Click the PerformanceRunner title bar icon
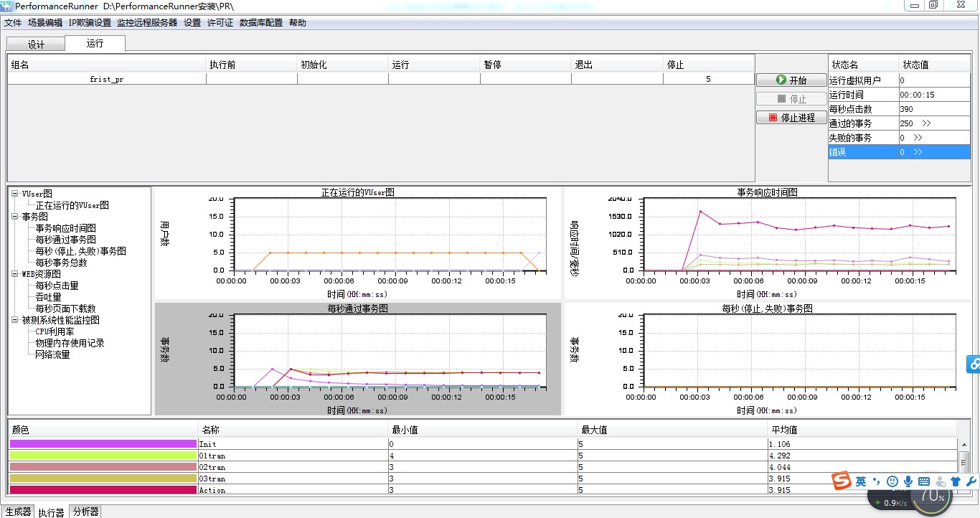980x518 pixels. [x=7, y=5]
